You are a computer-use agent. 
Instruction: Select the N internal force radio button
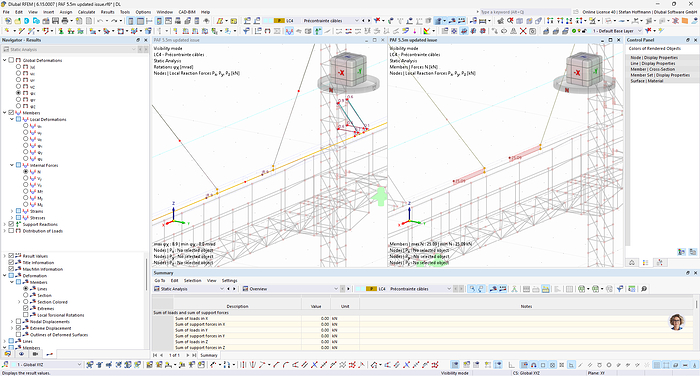tap(25, 171)
